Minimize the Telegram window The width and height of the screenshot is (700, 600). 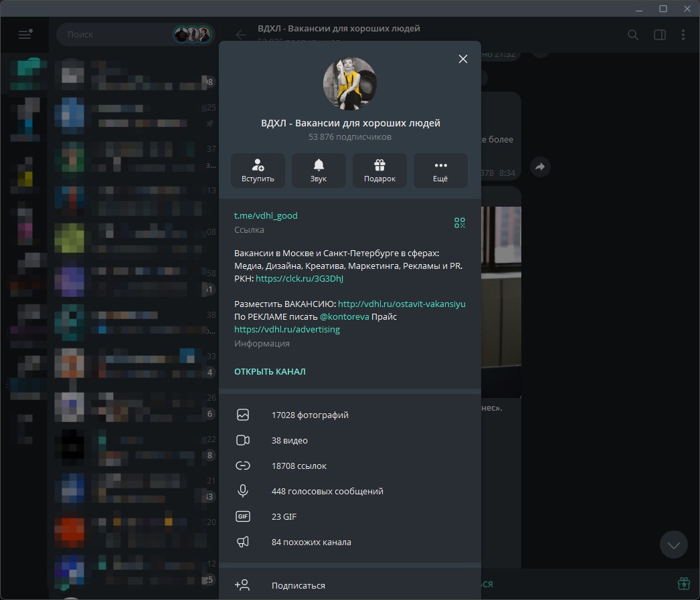(x=639, y=9)
